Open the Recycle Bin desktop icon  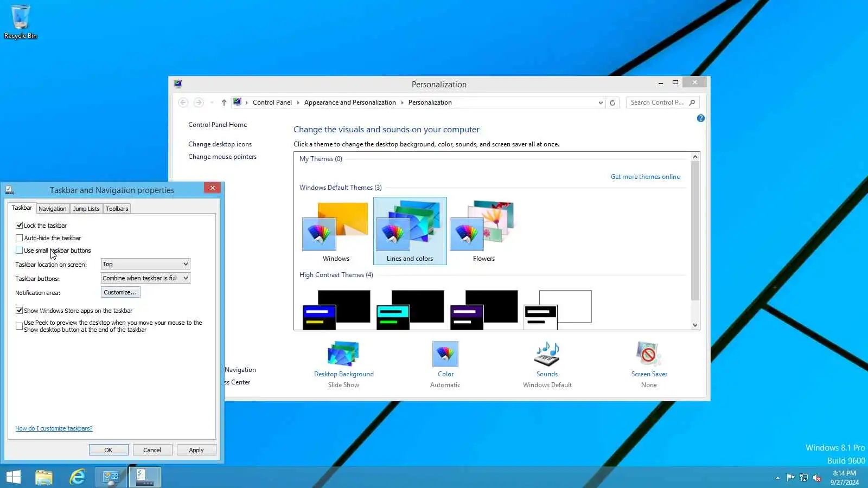pyautogui.click(x=21, y=22)
